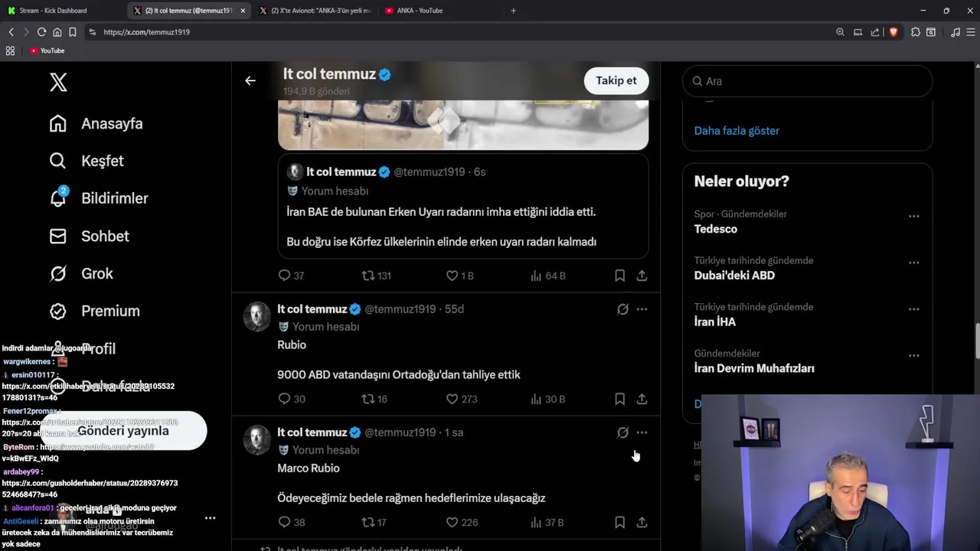Screen dimensions: 980x551
Task: Open options for Tedesco trend
Action: point(913,216)
